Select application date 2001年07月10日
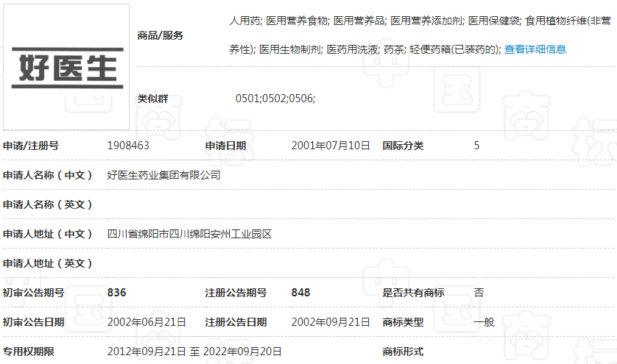 331,146
